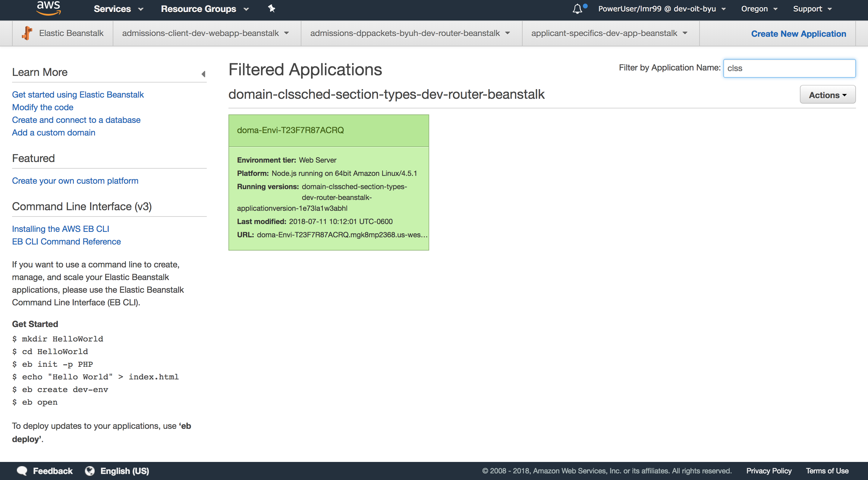Screen dimensions: 868x480
Task: Open Add a custom domain link
Action: click(54, 132)
